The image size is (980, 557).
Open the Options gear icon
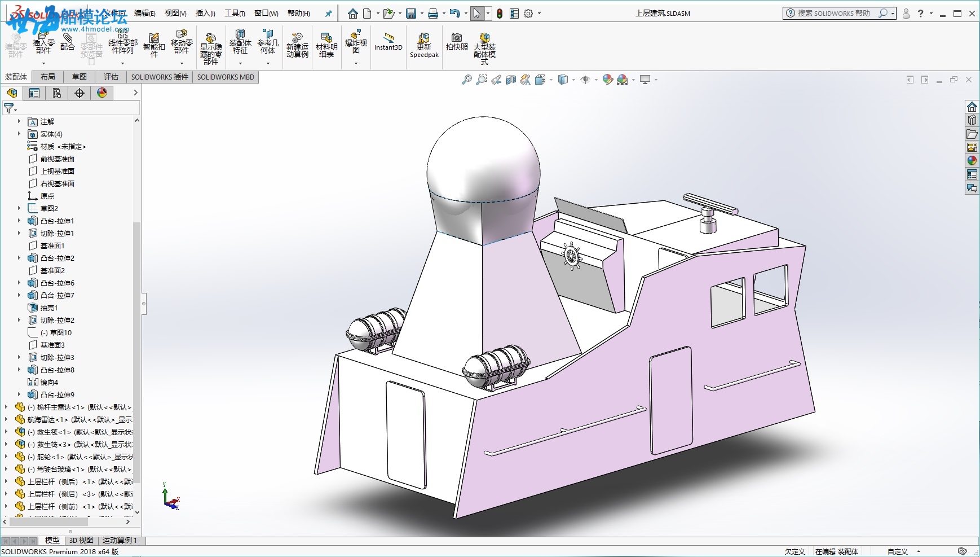click(528, 13)
